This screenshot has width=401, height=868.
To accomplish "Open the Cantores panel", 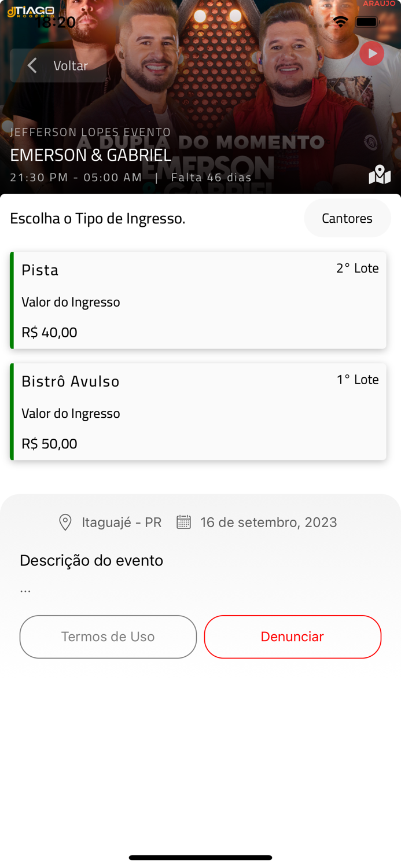I will click(x=347, y=218).
